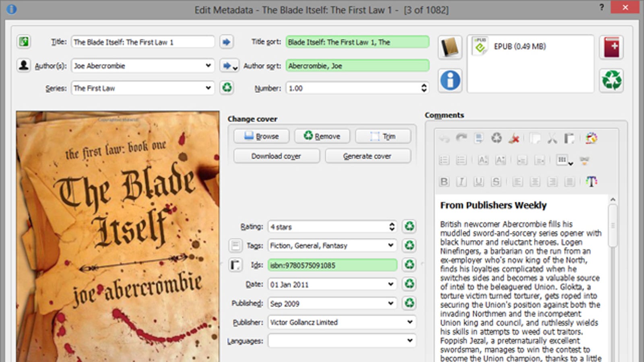Apply subscript in the Comments editor
Viewport: 644px width, 362px height.
tap(500, 160)
